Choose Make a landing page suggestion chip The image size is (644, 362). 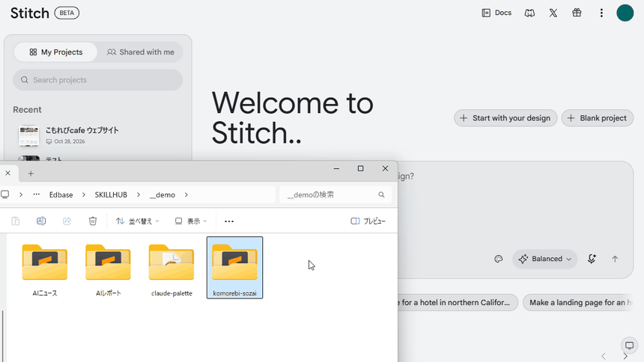pyautogui.click(x=580, y=302)
